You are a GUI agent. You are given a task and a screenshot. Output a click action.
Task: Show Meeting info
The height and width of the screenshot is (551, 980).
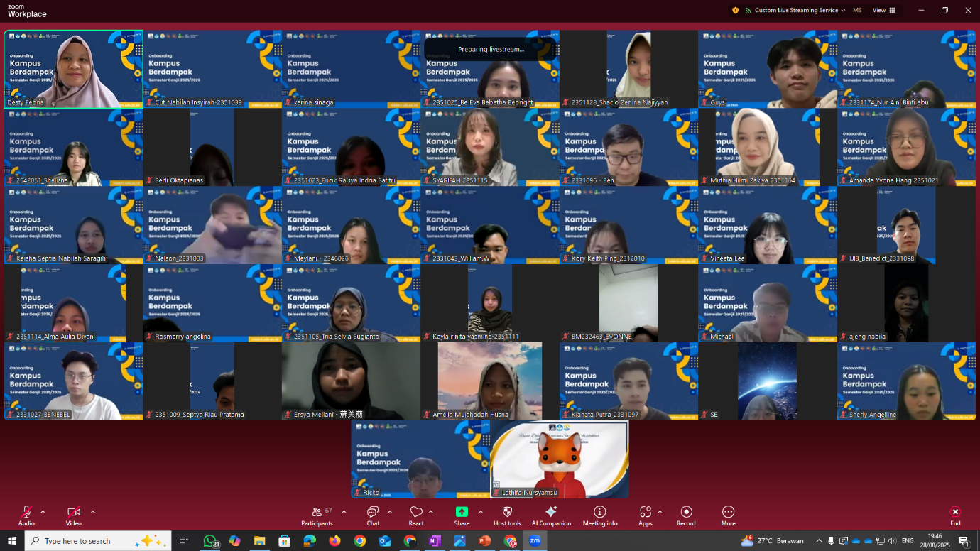pos(599,515)
